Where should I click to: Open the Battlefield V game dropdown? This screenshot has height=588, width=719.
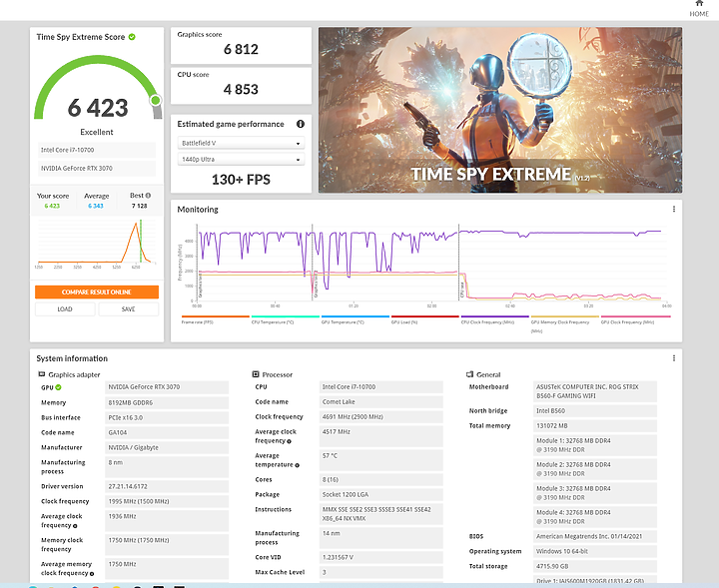pyautogui.click(x=241, y=143)
